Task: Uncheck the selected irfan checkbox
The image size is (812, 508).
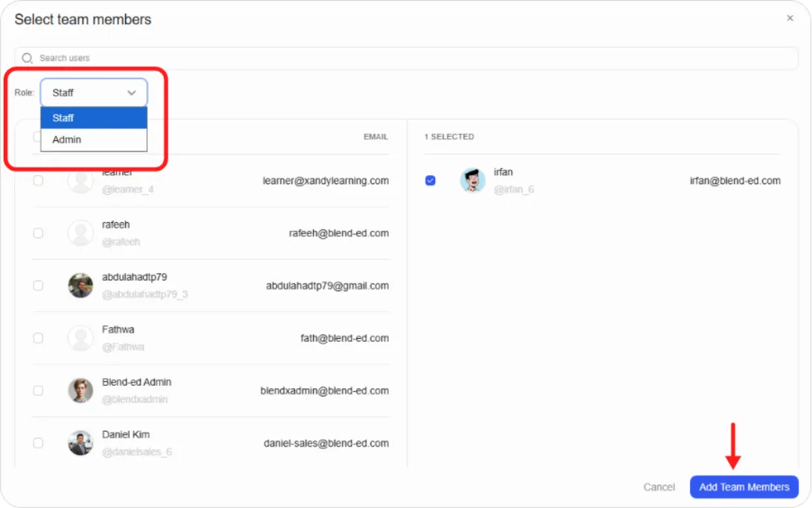Action: 431,180
